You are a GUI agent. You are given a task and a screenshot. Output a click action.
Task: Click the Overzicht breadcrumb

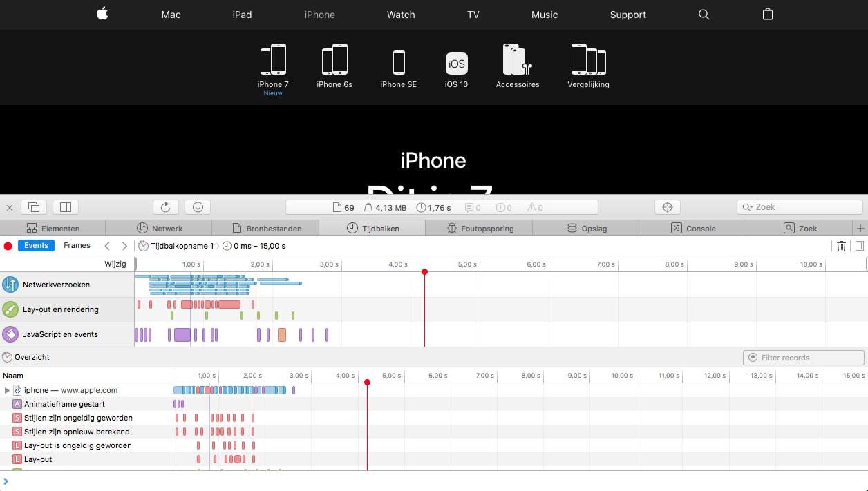click(x=26, y=357)
